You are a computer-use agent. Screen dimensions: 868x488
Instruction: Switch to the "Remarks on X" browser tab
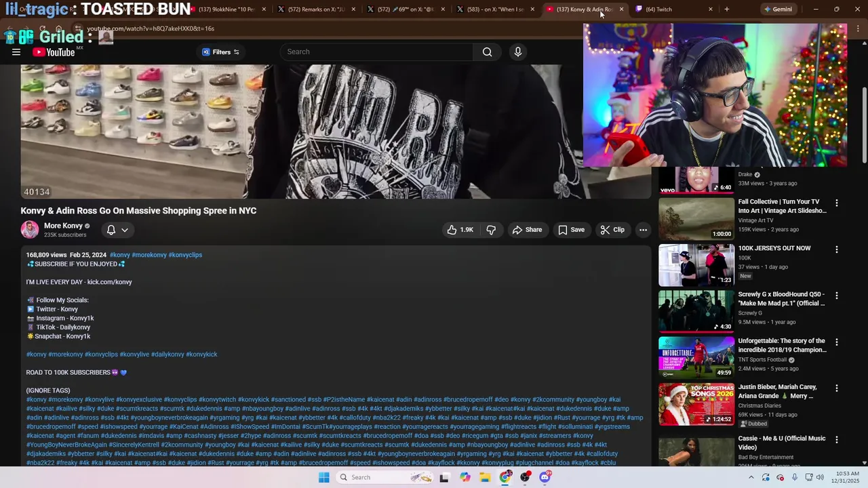315,9
